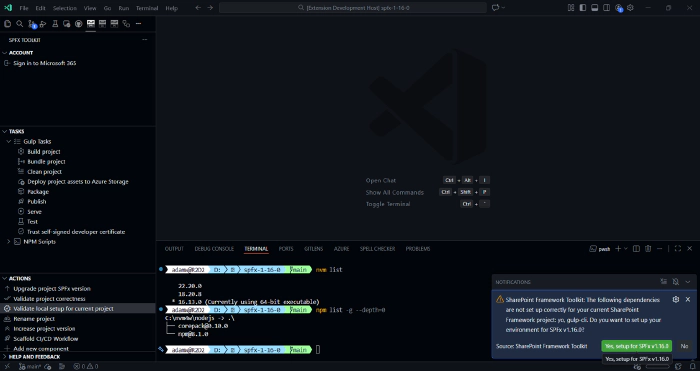Toggle primary side bar visibility
Viewport: 700px width, 371px height.
(x=583, y=8)
